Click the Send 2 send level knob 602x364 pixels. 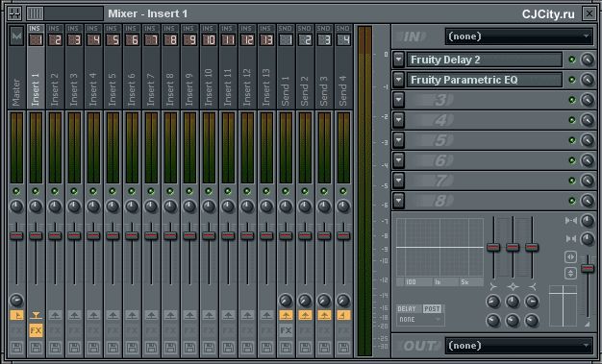click(305, 301)
